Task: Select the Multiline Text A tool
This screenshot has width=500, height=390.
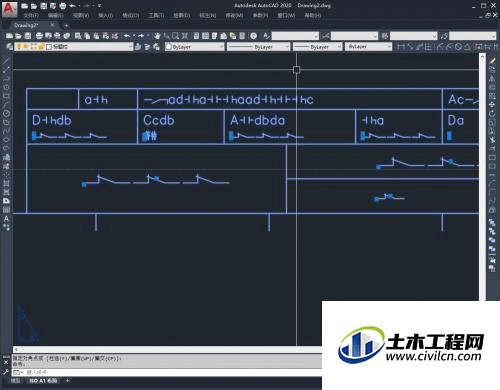Action: coord(6,219)
